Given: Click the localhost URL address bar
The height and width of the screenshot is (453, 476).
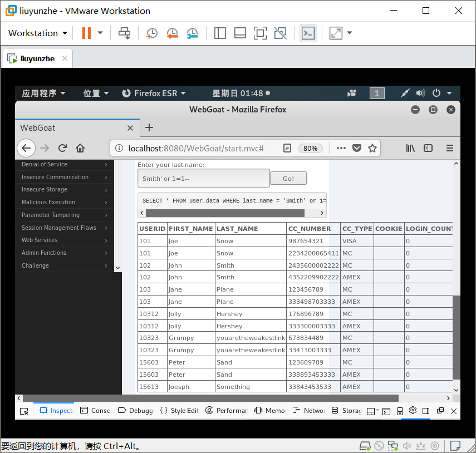Looking at the screenshot, I should 196,149.
